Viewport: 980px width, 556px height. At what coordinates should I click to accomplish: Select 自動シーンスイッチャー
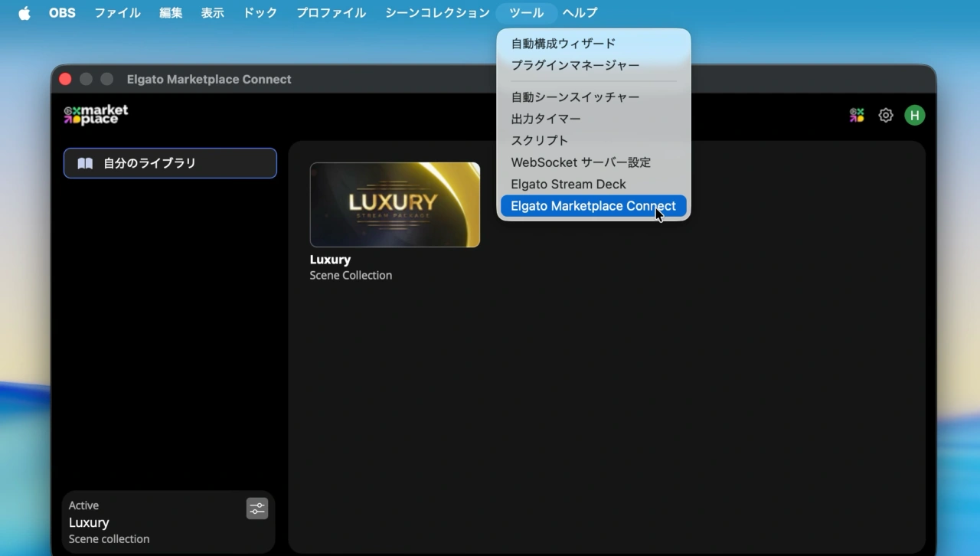coord(575,96)
